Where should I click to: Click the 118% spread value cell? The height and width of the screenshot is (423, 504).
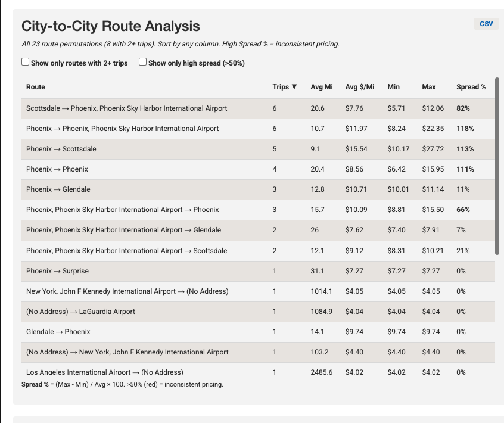coord(465,129)
